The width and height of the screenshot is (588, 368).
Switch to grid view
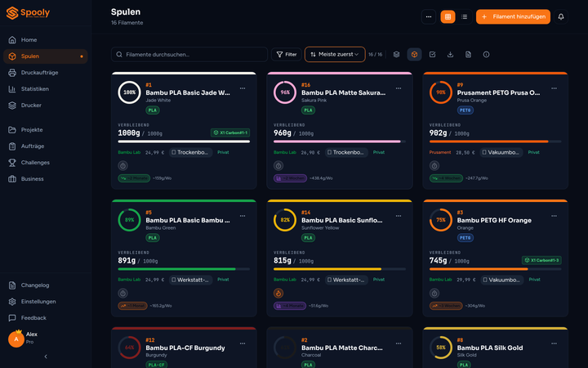tap(448, 17)
